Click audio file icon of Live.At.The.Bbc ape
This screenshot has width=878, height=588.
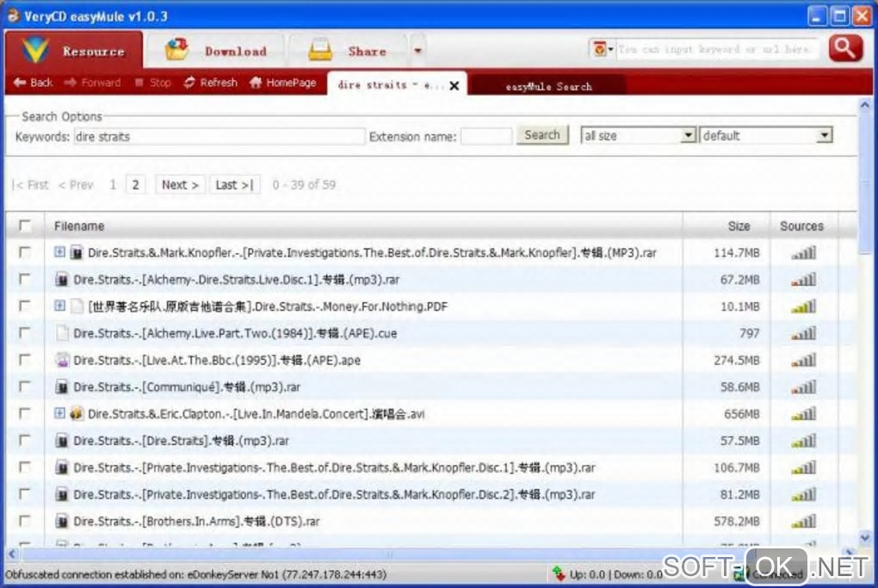62,360
